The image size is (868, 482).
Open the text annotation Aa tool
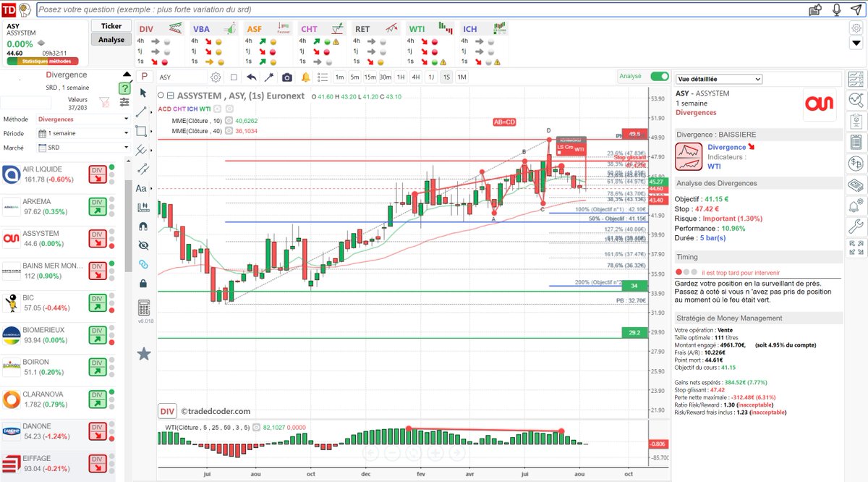(x=141, y=188)
